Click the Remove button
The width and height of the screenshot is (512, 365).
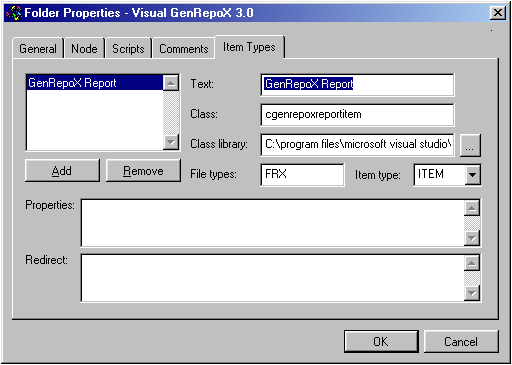point(143,171)
